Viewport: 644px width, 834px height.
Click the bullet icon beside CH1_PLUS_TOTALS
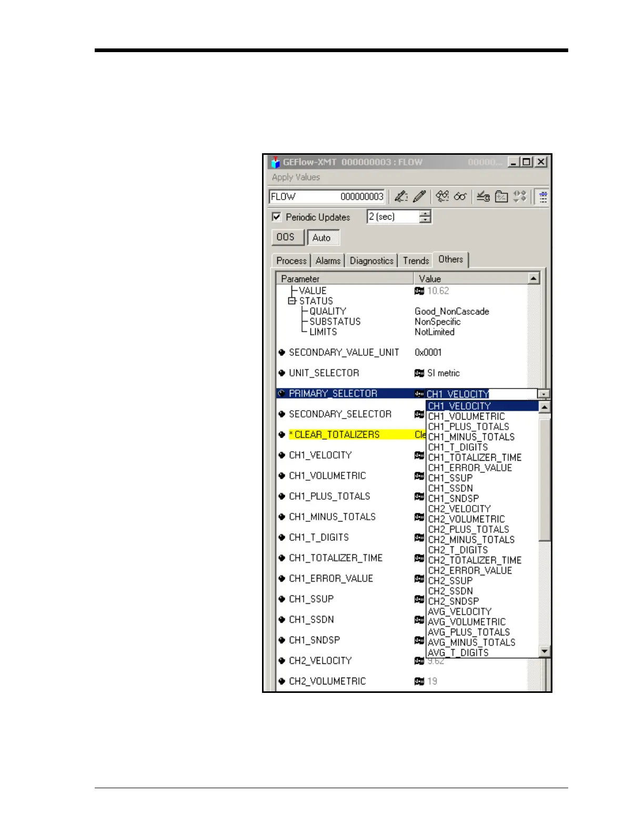pos(282,497)
